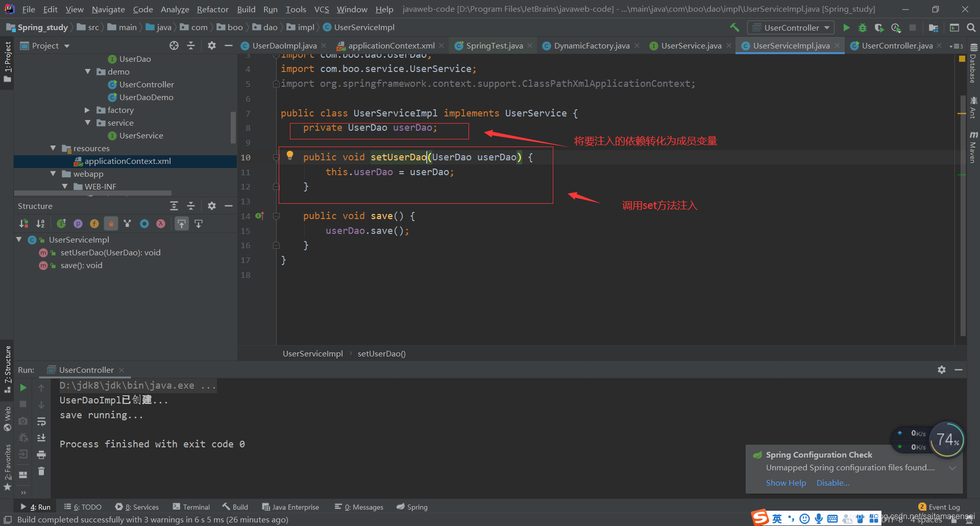The height and width of the screenshot is (526, 980).
Task: Open the Maven tool window sidebar
Action: [x=973, y=148]
